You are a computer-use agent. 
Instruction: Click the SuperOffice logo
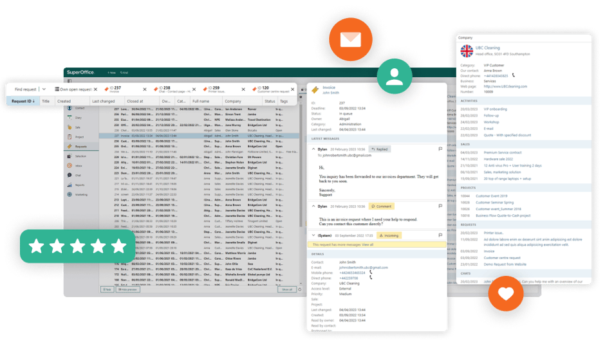click(x=80, y=72)
